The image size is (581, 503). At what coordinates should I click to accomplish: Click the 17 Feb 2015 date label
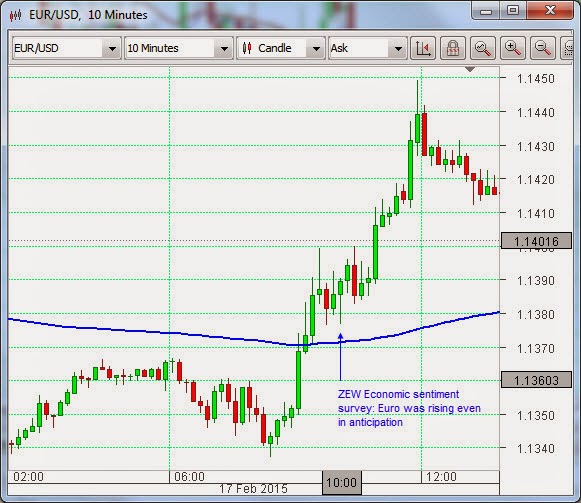pos(253,489)
